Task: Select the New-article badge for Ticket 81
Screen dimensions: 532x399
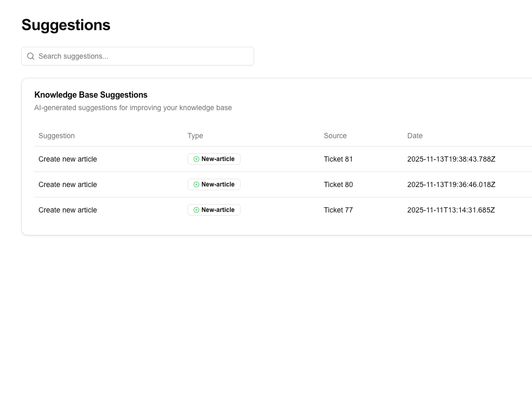Action: tap(214, 159)
